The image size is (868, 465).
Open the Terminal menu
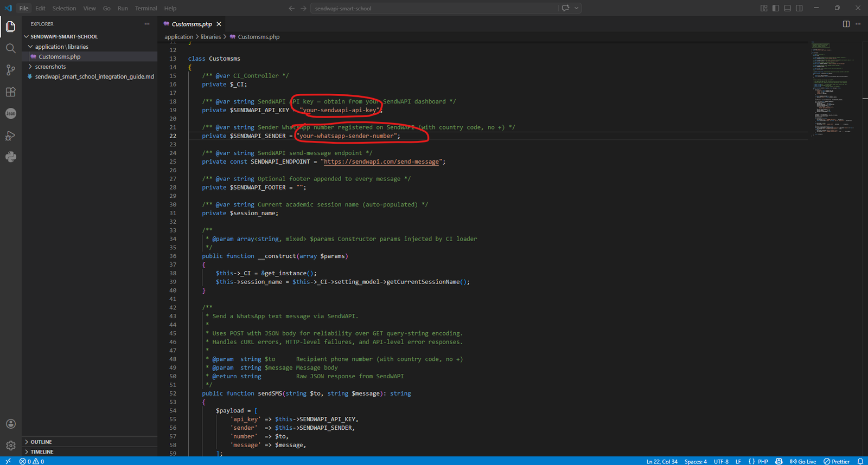pos(146,8)
